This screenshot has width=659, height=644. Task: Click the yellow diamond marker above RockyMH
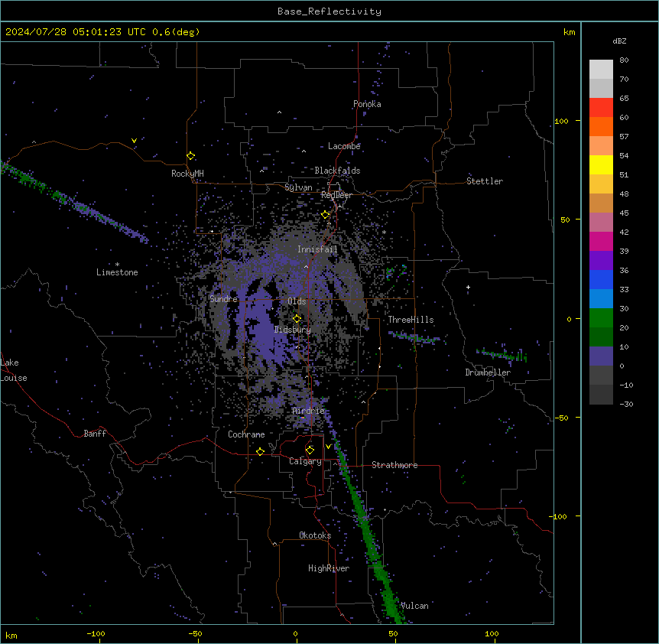191,156
